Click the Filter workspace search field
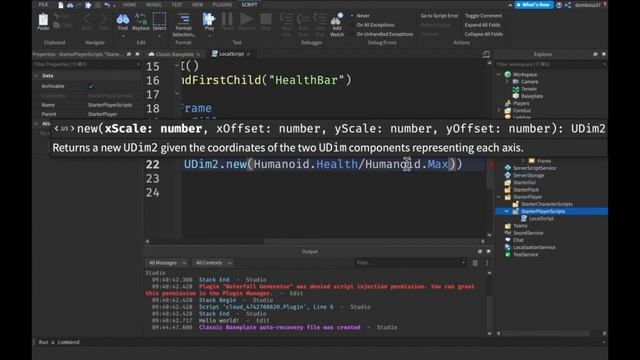The image size is (640, 360). [550, 64]
